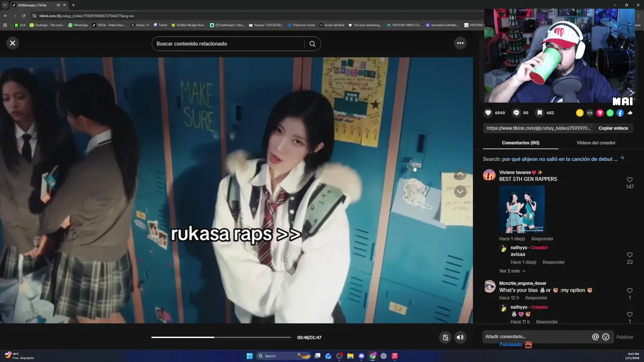Open Discord from the taskbar

361,356
